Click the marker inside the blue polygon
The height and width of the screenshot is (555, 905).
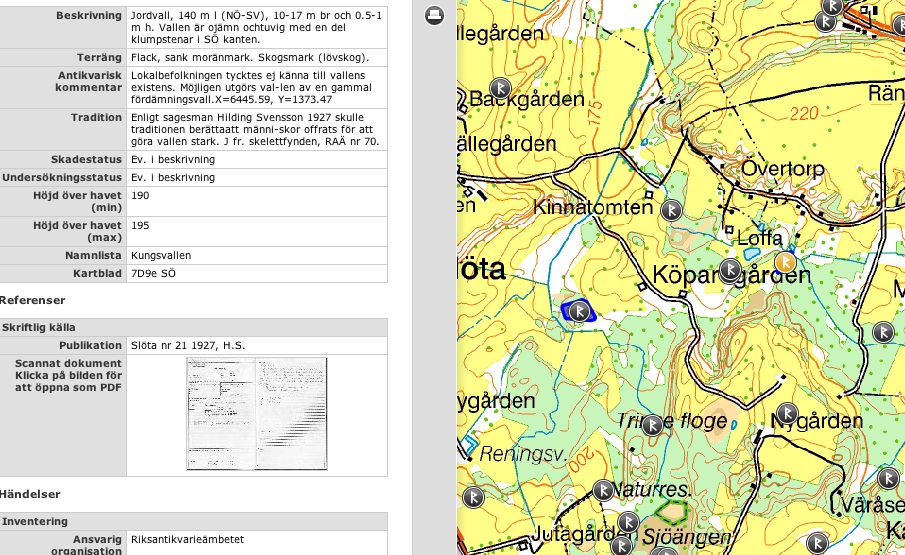577,311
